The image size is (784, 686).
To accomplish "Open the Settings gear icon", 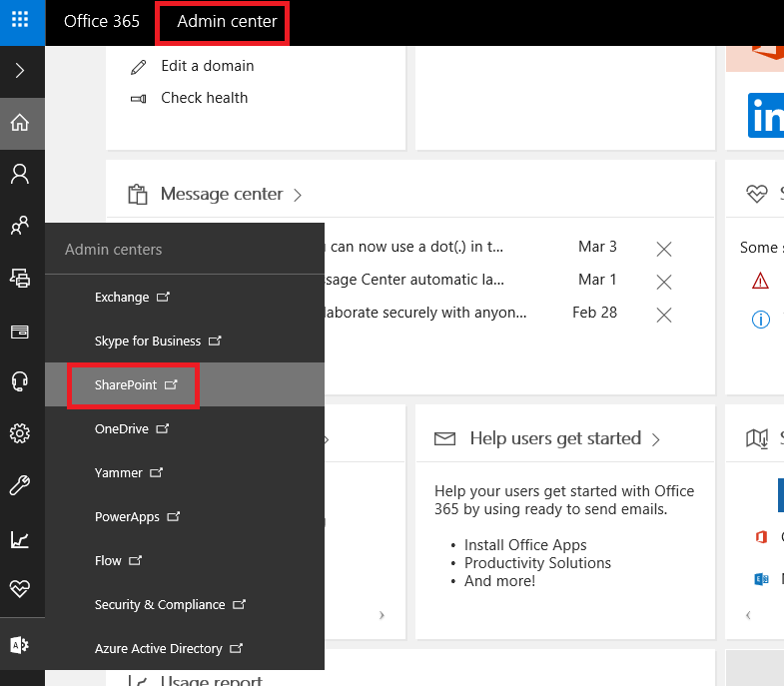I will tap(20, 433).
